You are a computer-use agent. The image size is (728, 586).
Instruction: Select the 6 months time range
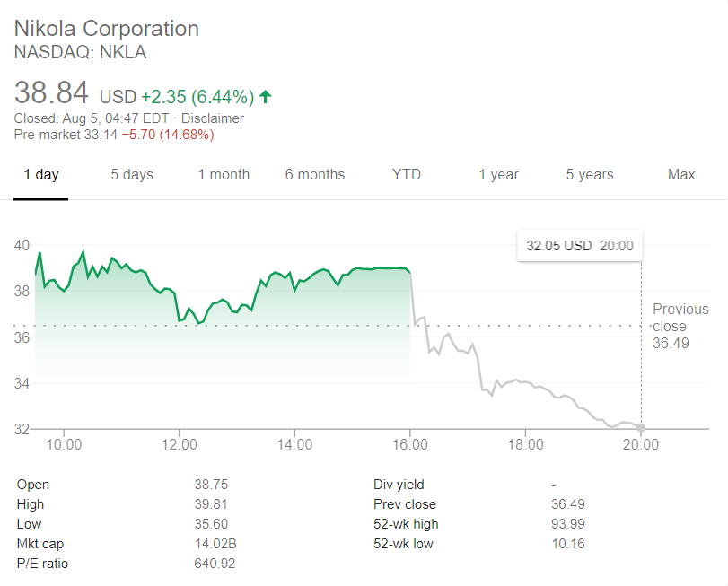click(315, 175)
